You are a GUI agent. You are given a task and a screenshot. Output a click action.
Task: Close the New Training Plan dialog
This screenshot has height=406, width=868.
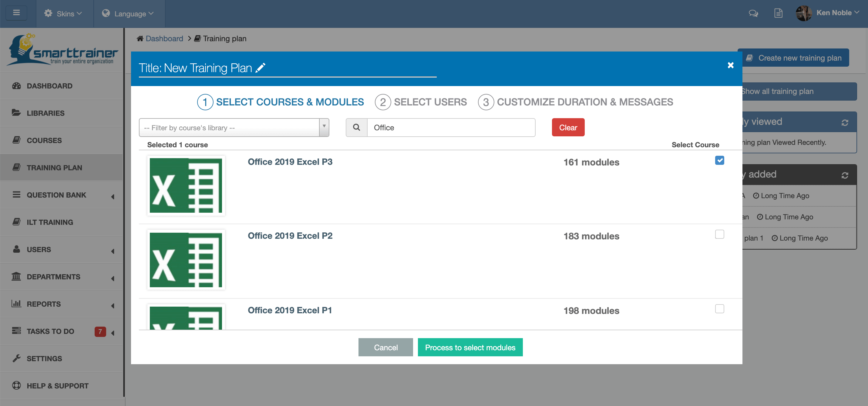(x=731, y=65)
